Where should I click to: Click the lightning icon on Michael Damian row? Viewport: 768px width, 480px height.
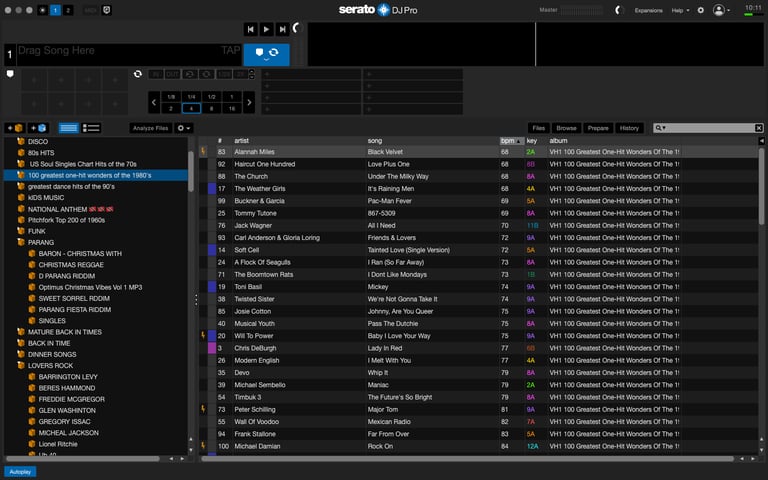pyautogui.click(x=203, y=445)
